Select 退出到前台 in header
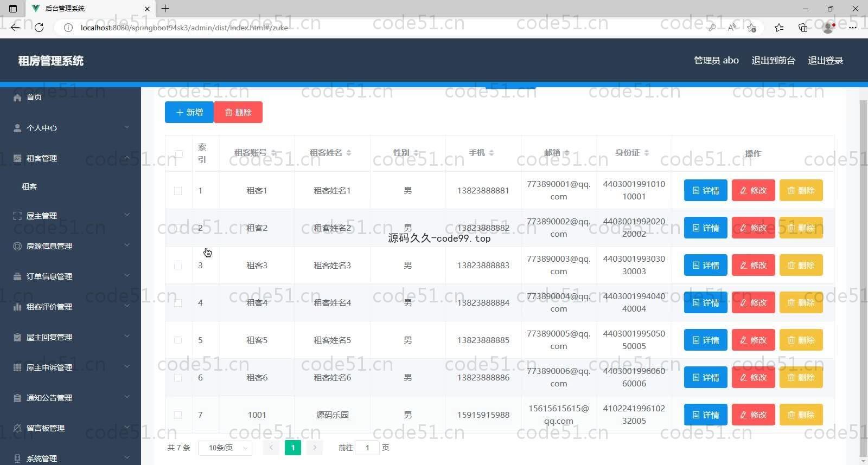Image resolution: width=868 pixels, height=465 pixels. coord(773,61)
